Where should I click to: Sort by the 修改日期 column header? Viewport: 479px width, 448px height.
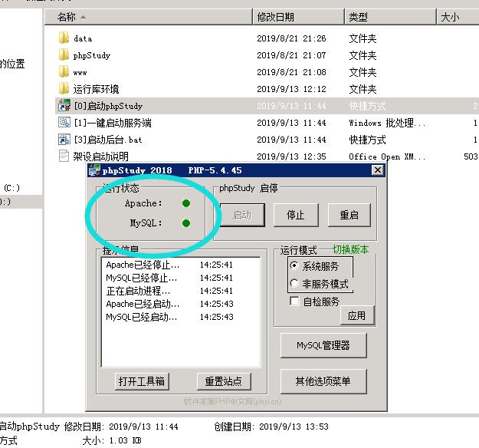click(x=276, y=17)
